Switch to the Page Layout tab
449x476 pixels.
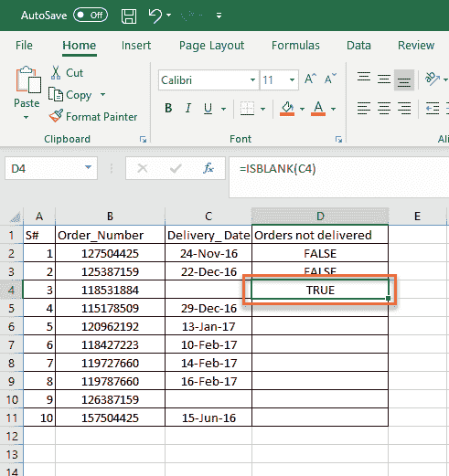click(211, 46)
